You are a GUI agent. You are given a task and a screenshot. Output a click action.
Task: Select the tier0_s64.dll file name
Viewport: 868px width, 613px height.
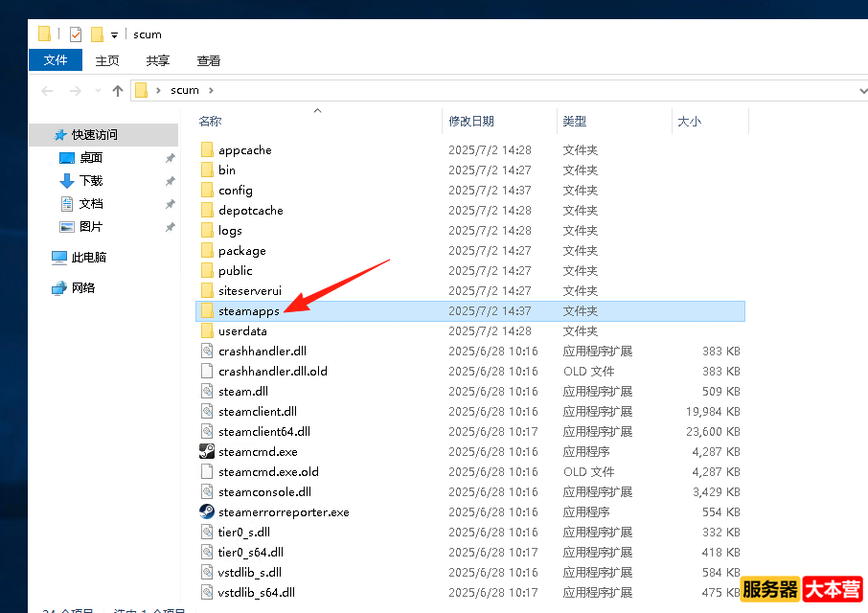(x=251, y=552)
